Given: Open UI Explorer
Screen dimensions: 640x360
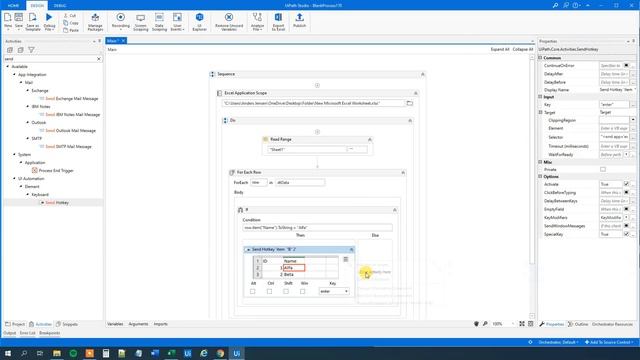Looking at the screenshot, I should point(199,22).
